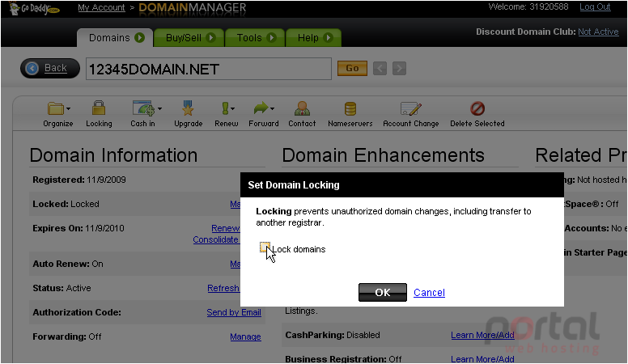Click the Locking padlock icon
The width and height of the screenshot is (628, 364).
[x=99, y=108]
